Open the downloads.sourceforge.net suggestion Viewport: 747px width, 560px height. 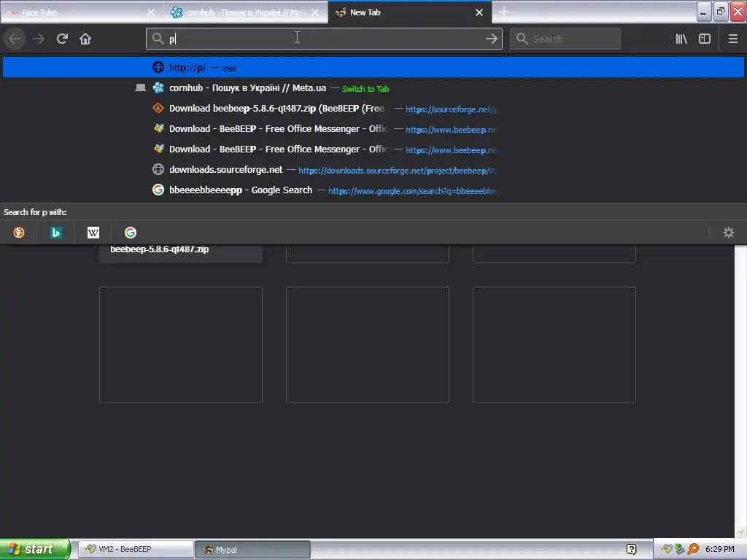click(x=373, y=169)
